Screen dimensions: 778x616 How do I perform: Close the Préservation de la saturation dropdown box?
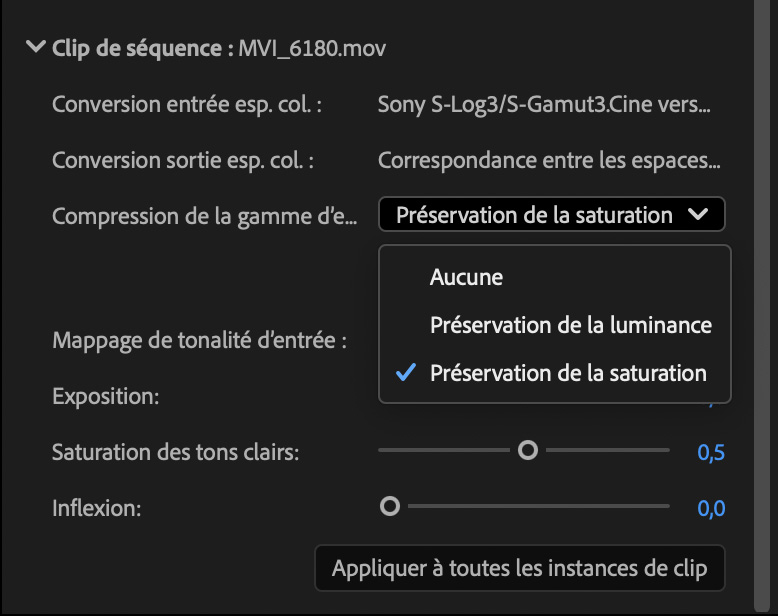coord(551,215)
